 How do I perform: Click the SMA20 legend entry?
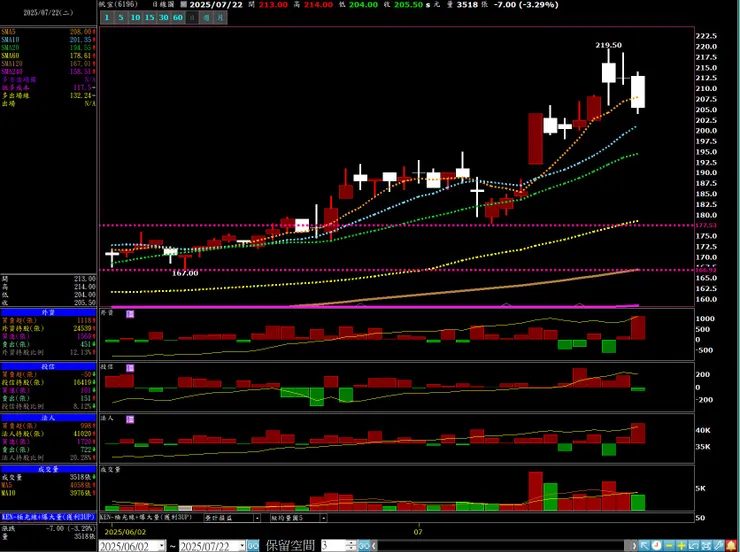point(48,48)
